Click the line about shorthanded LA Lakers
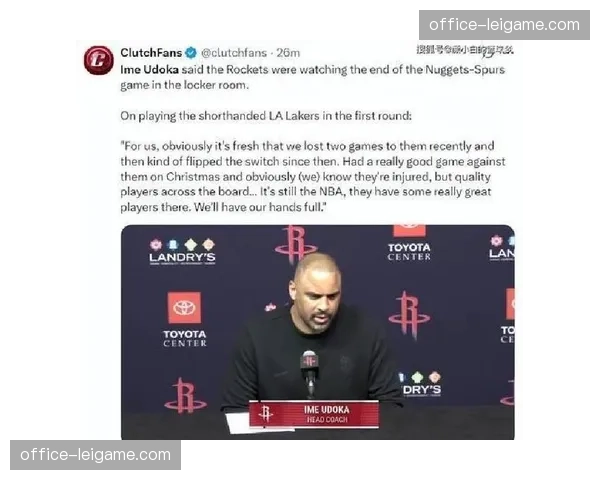This screenshot has height=480, width=600. [x=266, y=116]
